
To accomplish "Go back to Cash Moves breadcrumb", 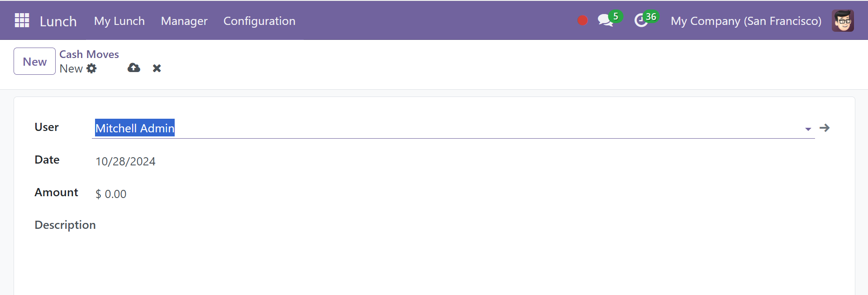I will tap(89, 54).
